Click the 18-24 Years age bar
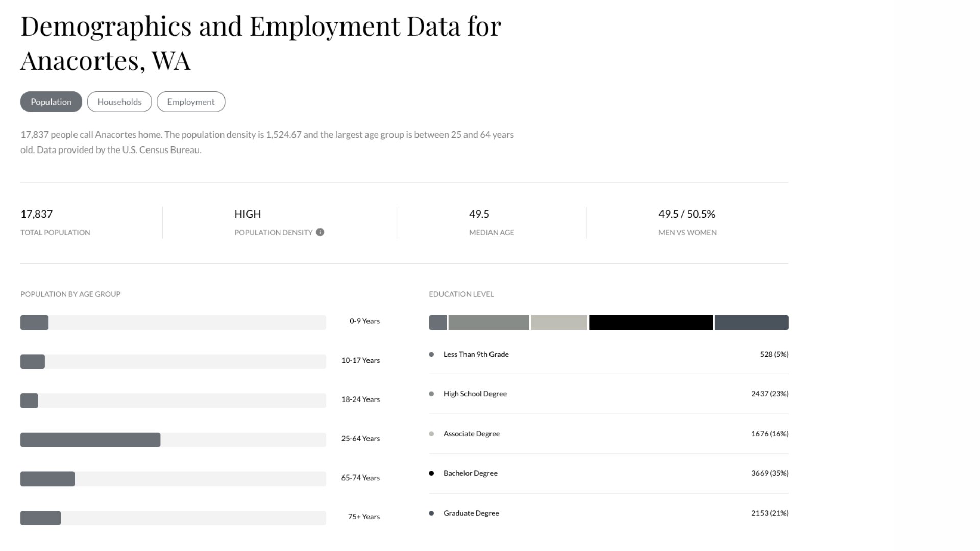 tap(29, 401)
